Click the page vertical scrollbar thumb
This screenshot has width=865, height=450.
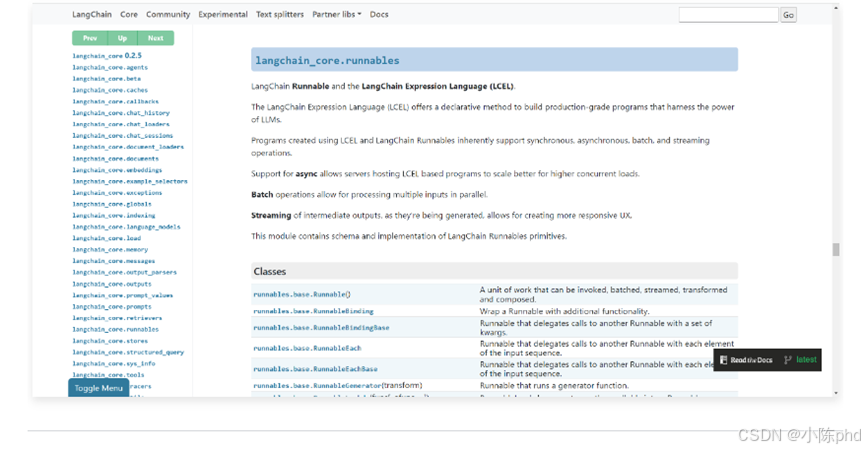tap(836, 249)
